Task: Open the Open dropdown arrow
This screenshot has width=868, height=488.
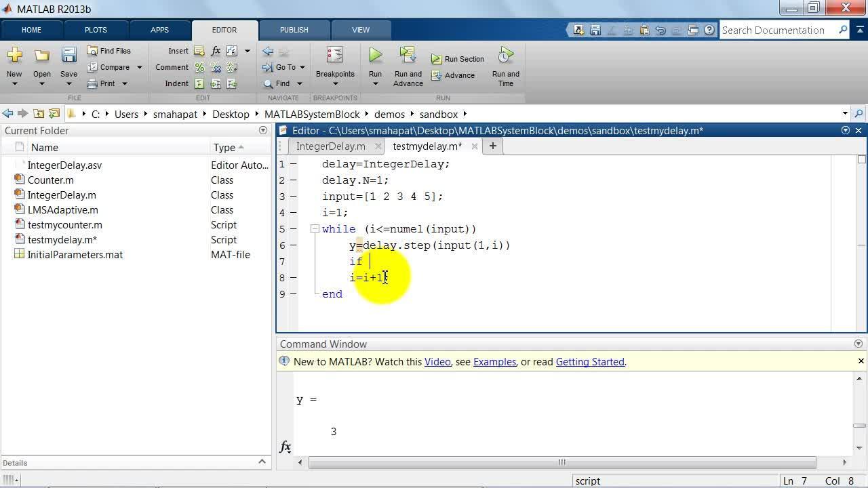Action: 42,84
